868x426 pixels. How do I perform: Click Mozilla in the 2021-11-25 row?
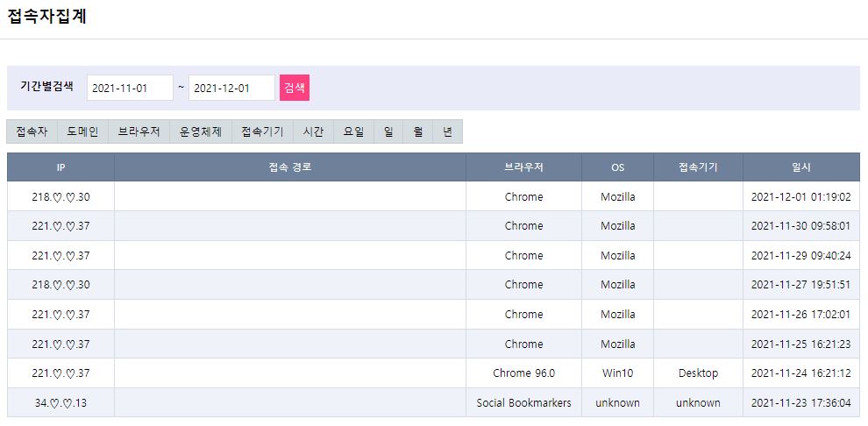click(x=618, y=344)
